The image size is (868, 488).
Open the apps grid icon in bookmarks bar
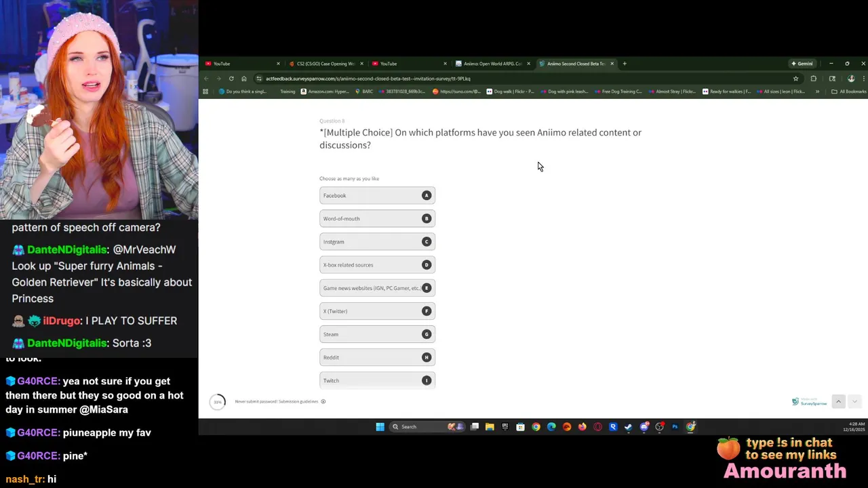pos(205,91)
